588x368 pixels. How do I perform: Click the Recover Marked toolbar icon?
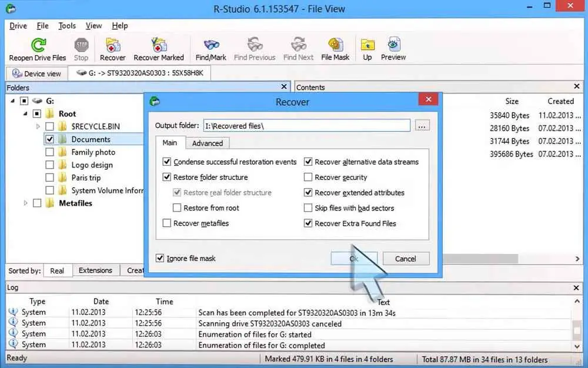pos(159,45)
